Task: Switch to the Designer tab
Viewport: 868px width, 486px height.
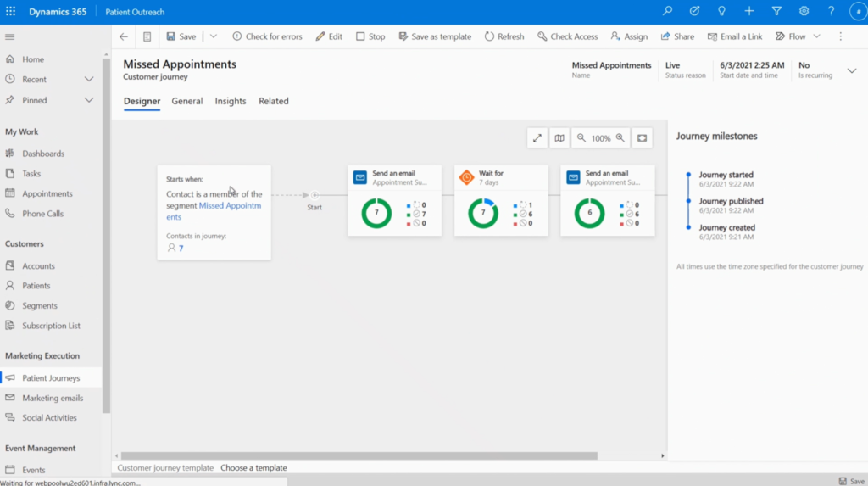Action: pyautogui.click(x=142, y=102)
